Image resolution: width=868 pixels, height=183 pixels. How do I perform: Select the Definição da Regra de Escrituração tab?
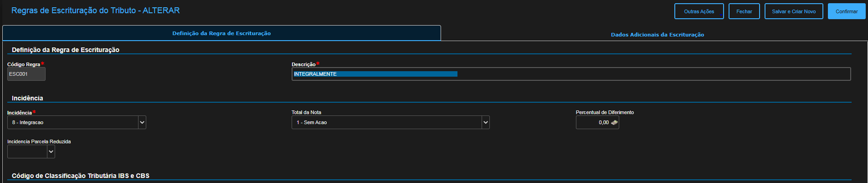(221, 33)
